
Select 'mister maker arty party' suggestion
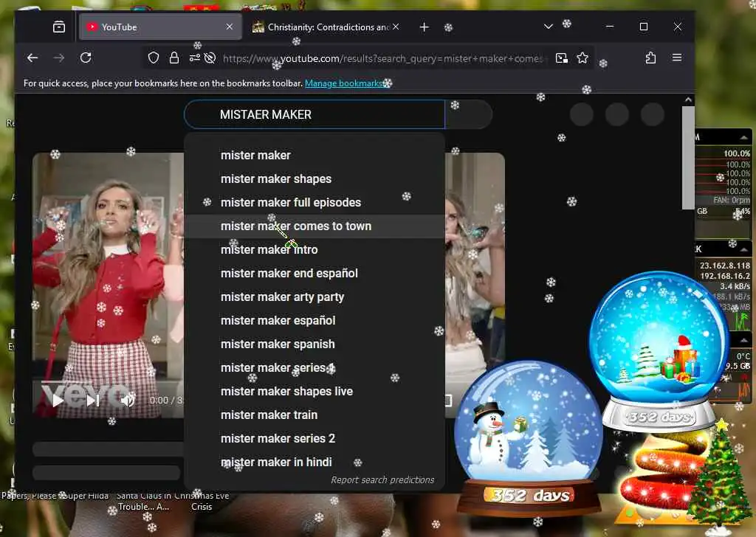(315, 297)
